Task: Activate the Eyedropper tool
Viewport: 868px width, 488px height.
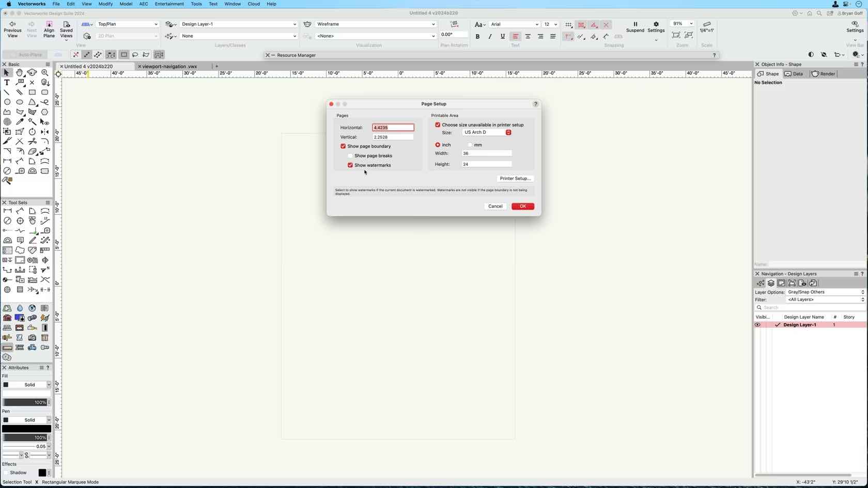Action: pos(20,122)
